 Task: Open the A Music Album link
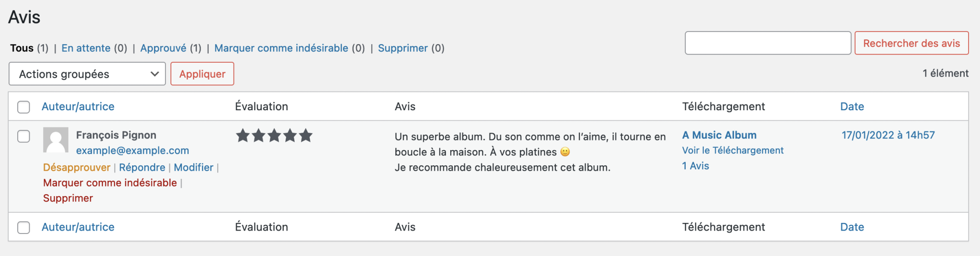(719, 135)
